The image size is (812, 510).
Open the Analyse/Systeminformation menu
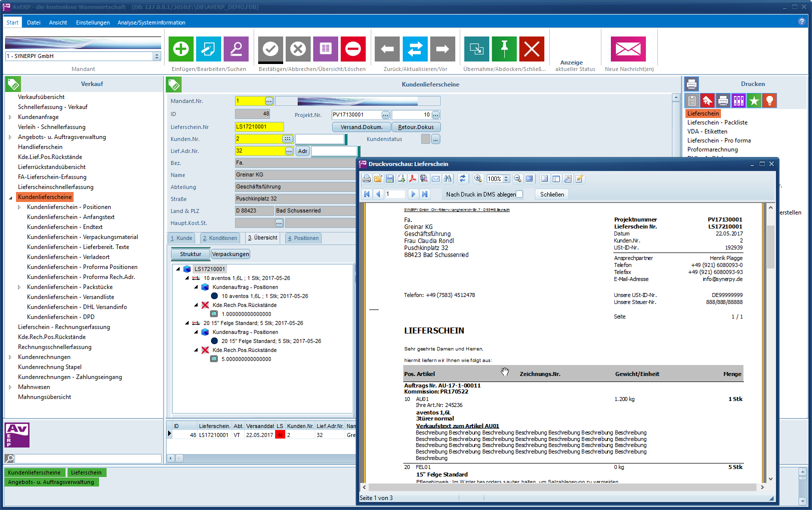click(x=151, y=22)
